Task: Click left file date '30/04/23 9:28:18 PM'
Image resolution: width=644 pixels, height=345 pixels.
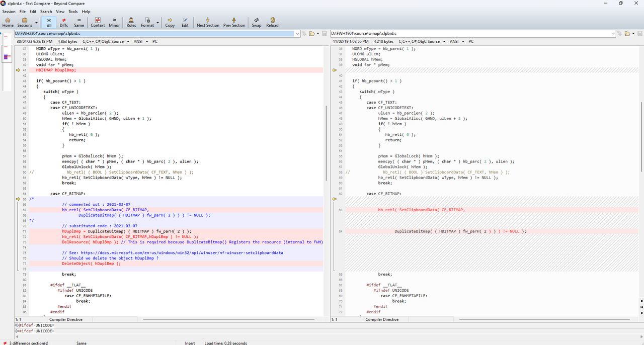Action: point(34,42)
